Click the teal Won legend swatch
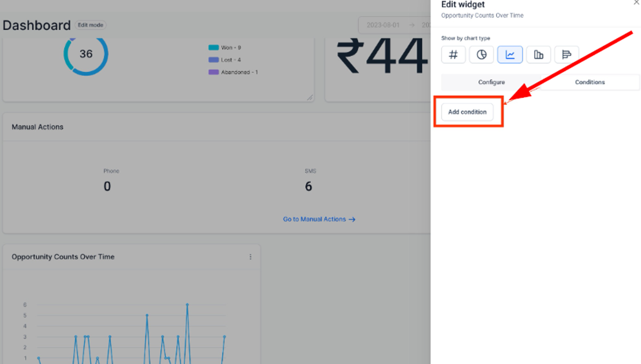The image size is (641, 364). click(213, 48)
